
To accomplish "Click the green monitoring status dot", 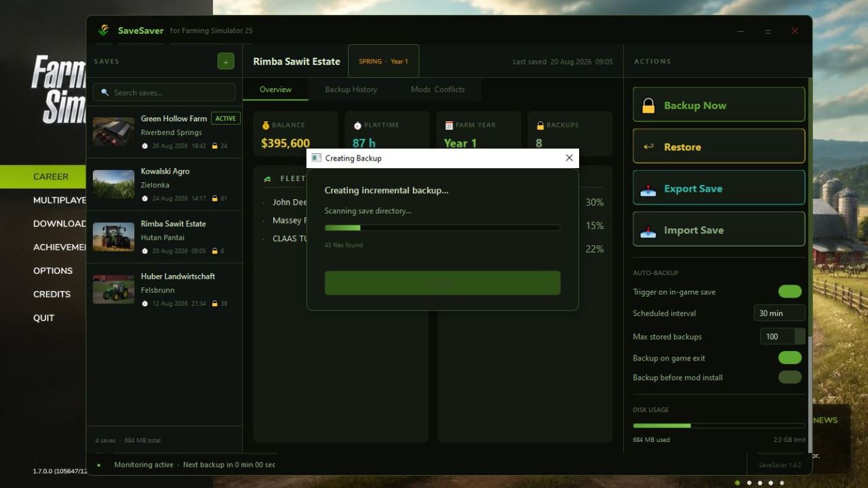I will click(x=99, y=465).
